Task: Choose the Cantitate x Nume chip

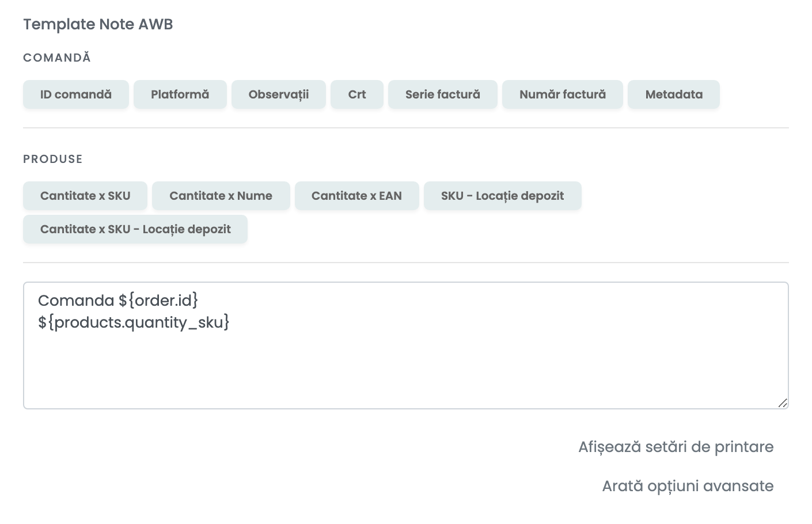Action: pos(221,196)
